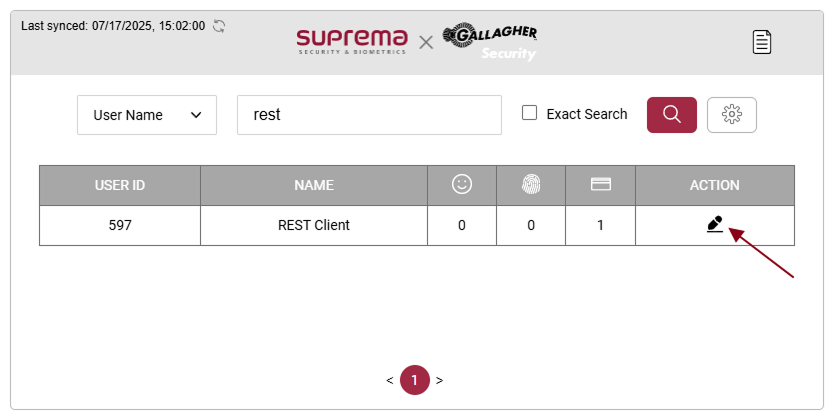Click user ID 597 cell
Viewport: 835px width, 420px height.
point(120,225)
